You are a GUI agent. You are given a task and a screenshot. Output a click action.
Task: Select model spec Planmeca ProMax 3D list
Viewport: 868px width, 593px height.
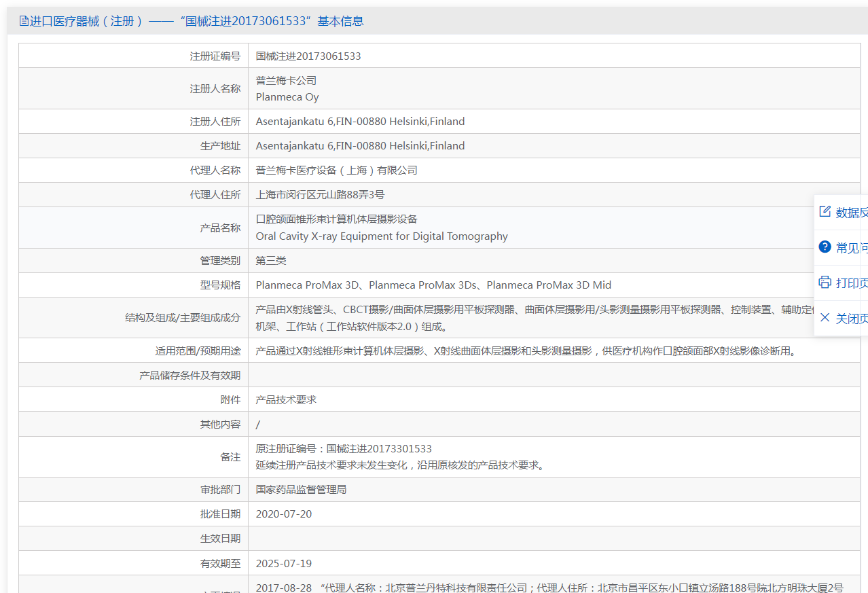click(x=433, y=285)
